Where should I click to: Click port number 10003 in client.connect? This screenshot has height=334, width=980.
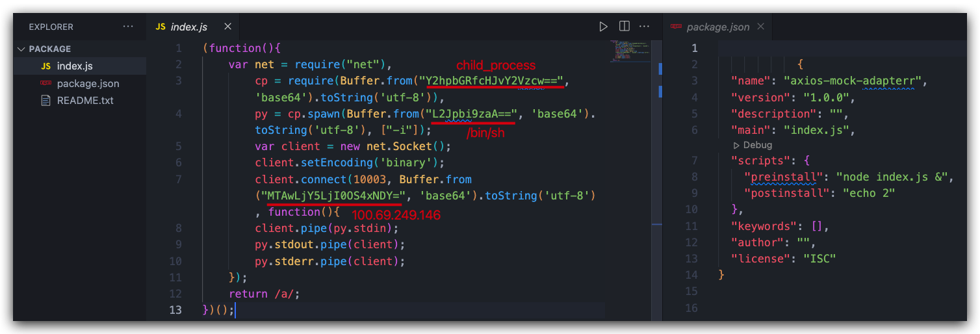(370, 179)
